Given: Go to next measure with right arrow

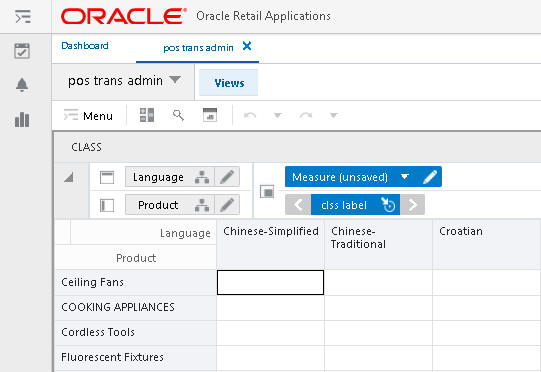Looking at the screenshot, I should pos(413,205).
